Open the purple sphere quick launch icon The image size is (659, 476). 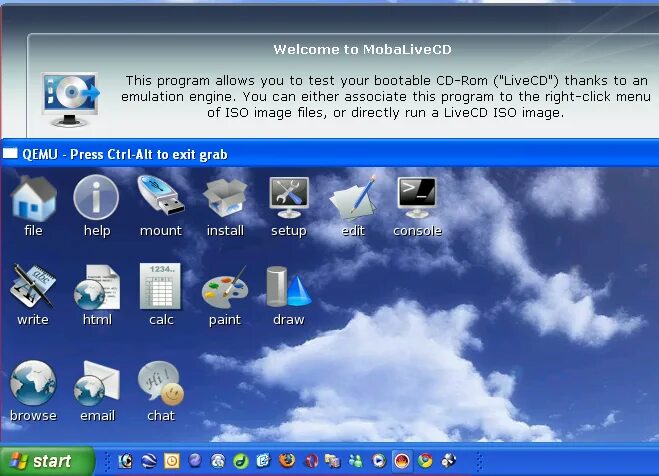(x=195, y=461)
